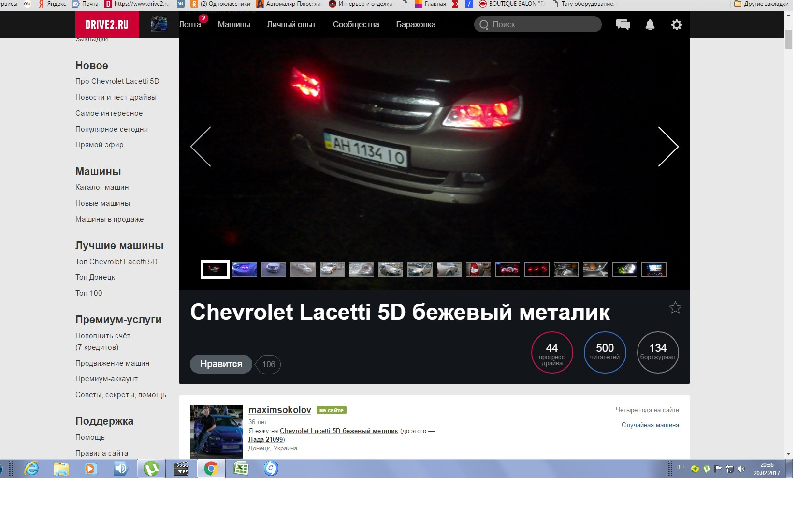Open Топ 100 sidebar link
The image size is (812, 508).
coord(89,293)
